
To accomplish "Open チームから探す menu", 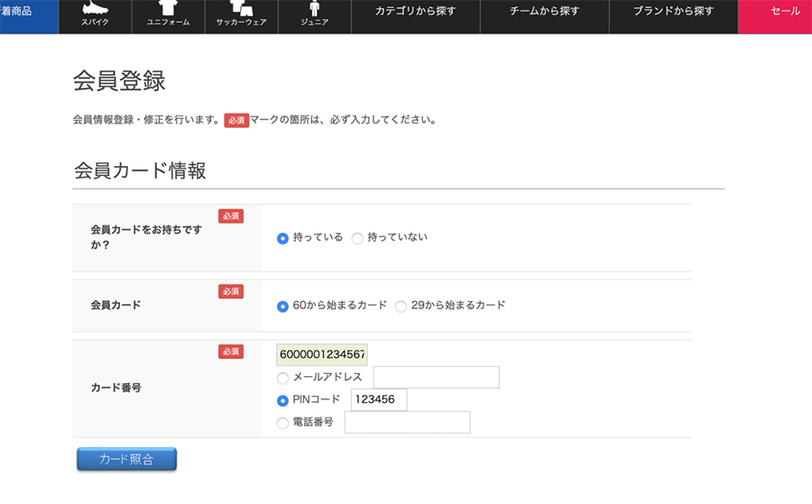I will coord(544,12).
